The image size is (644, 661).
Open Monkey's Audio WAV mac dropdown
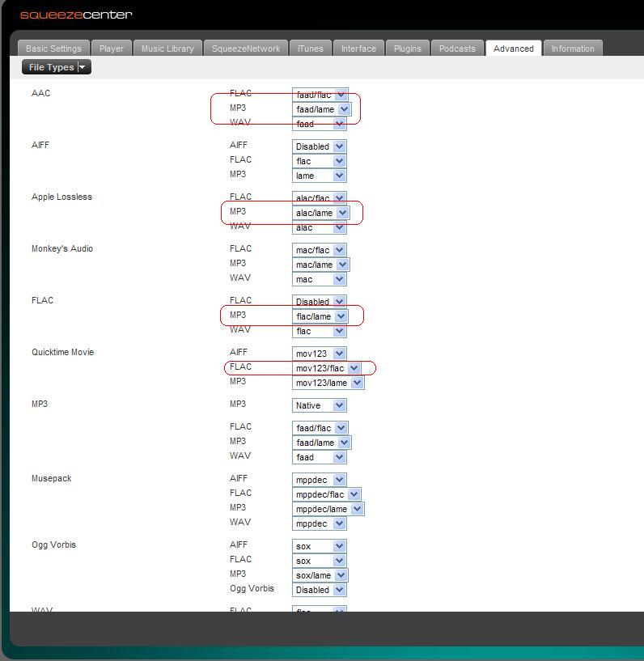click(319, 279)
